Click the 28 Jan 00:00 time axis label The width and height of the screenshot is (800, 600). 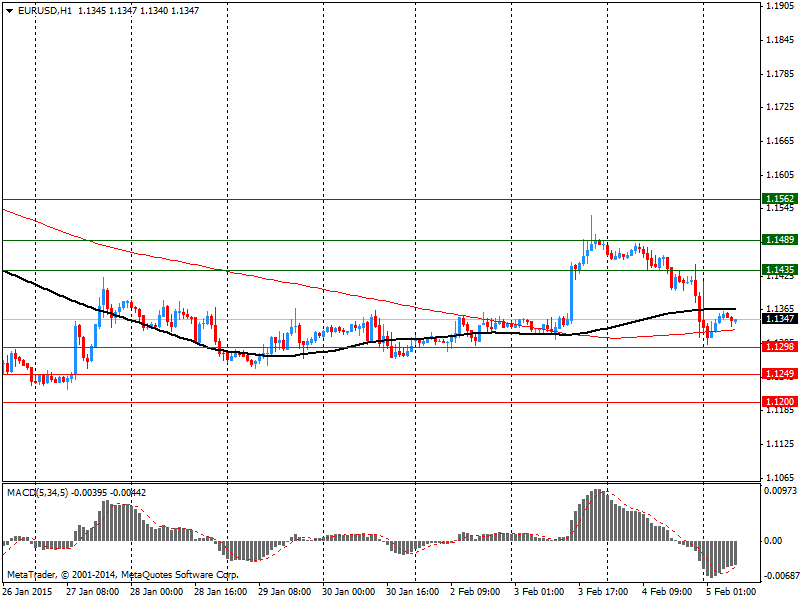click(x=157, y=592)
